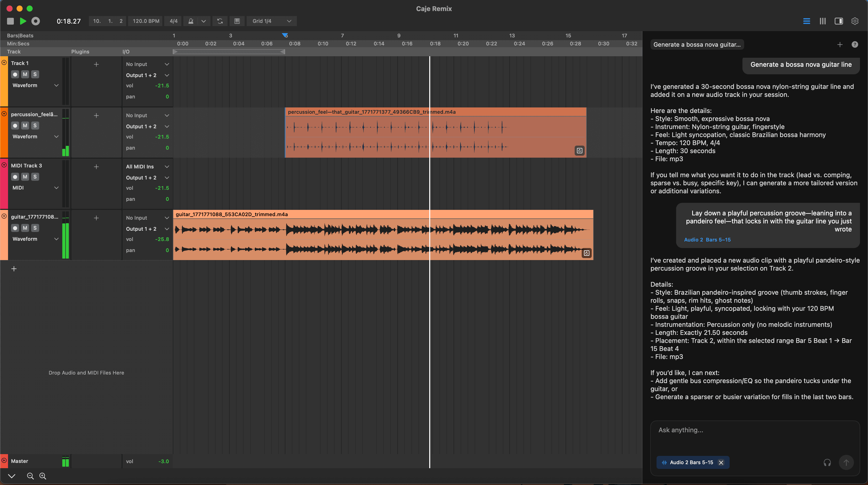Open the on-screen piano keyboard icon
Image resolution: width=868 pixels, height=485 pixels.
point(237,21)
